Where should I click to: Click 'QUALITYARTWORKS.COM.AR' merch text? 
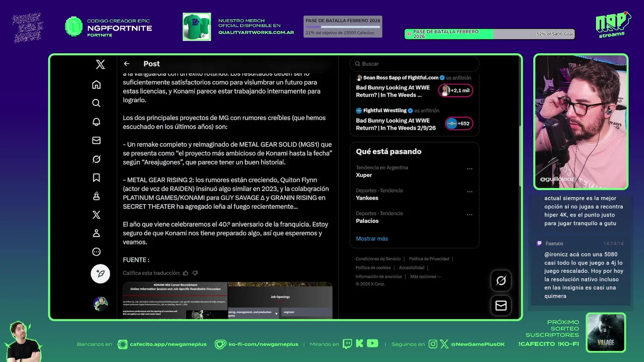click(256, 32)
